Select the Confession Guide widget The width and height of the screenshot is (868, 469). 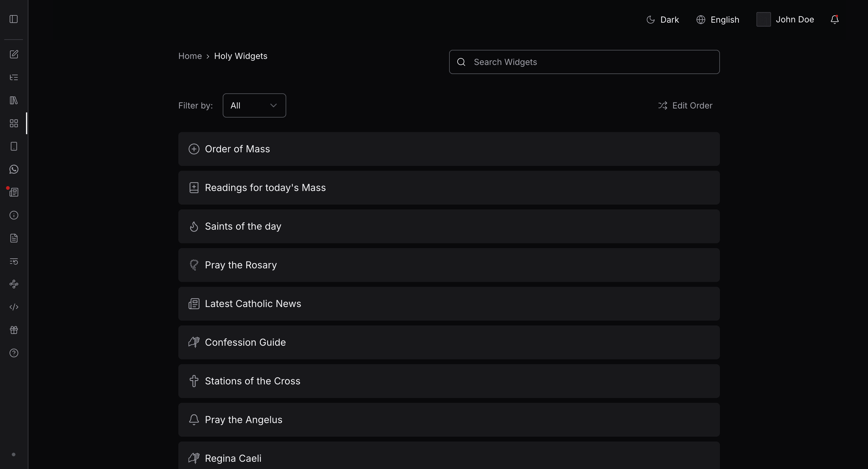(449, 342)
